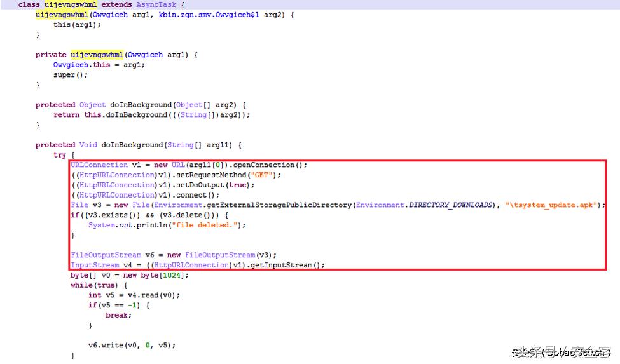
Task: Click the Void return type keyword
Action: click(x=88, y=145)
